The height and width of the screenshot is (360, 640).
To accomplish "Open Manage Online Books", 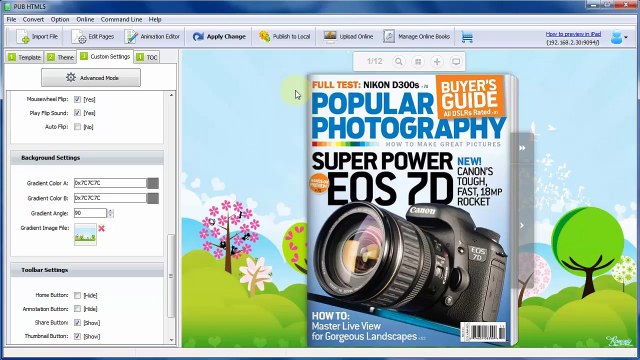I will (x=417, y=37).
